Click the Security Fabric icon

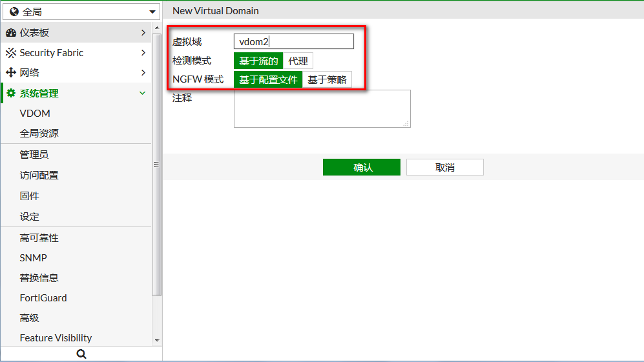tap(11, 52)
